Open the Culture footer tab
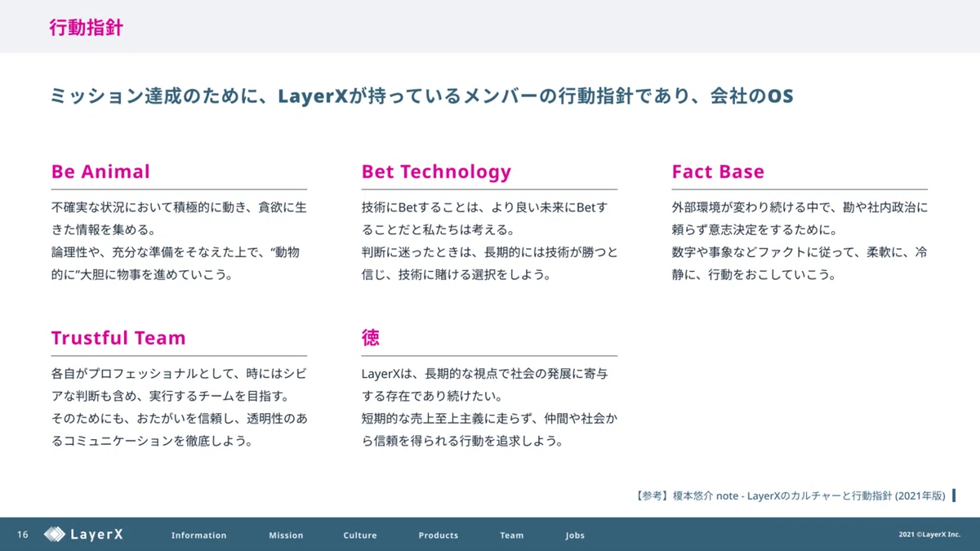The height and width of the screenshot is (551, 980). [x=360, y=535]
